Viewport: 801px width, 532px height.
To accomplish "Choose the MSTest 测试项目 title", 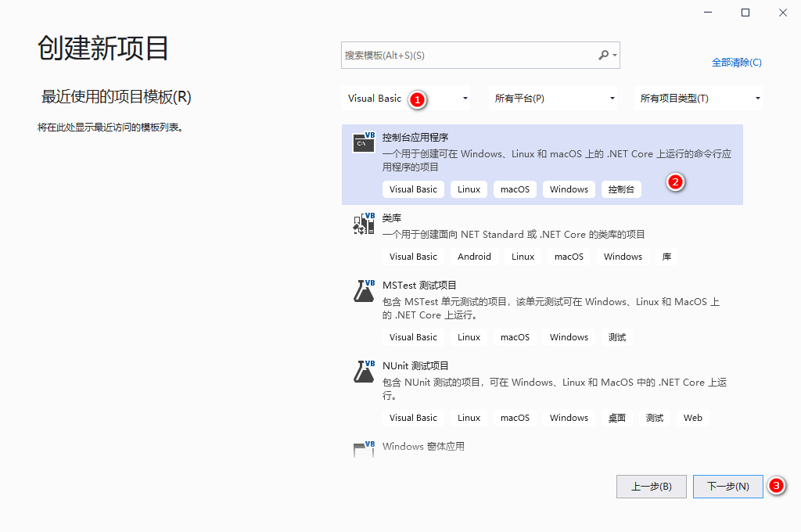I will point(419,285).
